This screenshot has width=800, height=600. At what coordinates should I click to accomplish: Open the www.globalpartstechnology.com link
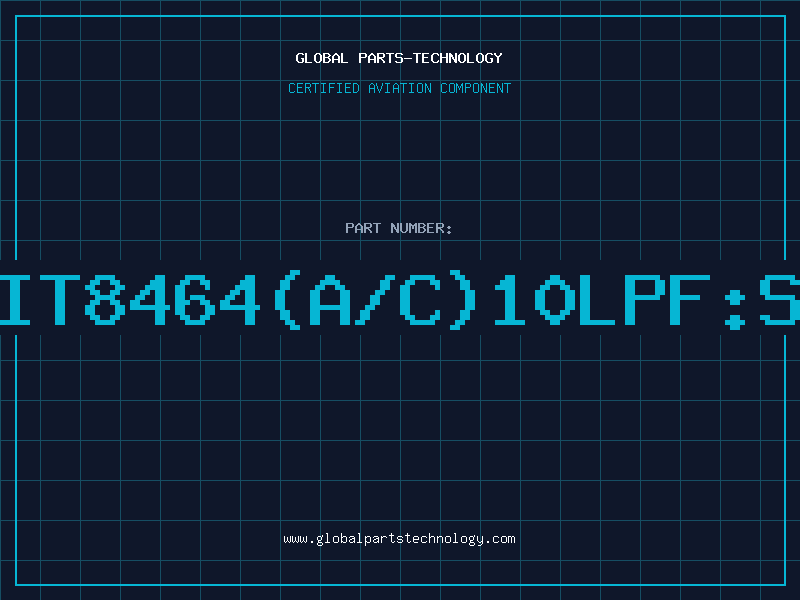point(399,539)
